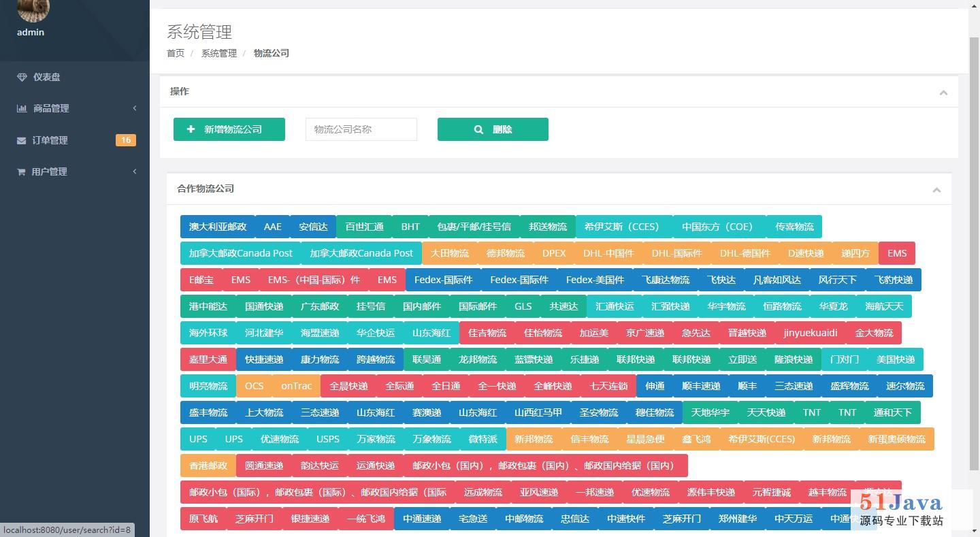Screen dimensions: 980x537
Task: Select the 邦送物流 tag
Action: [x=548, y=227]
